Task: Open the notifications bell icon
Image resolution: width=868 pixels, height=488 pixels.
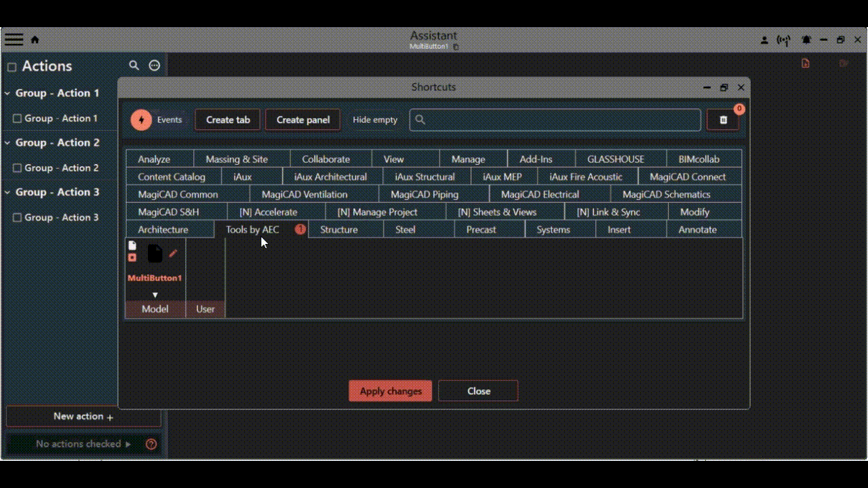Action: click(x=806, y=40)
